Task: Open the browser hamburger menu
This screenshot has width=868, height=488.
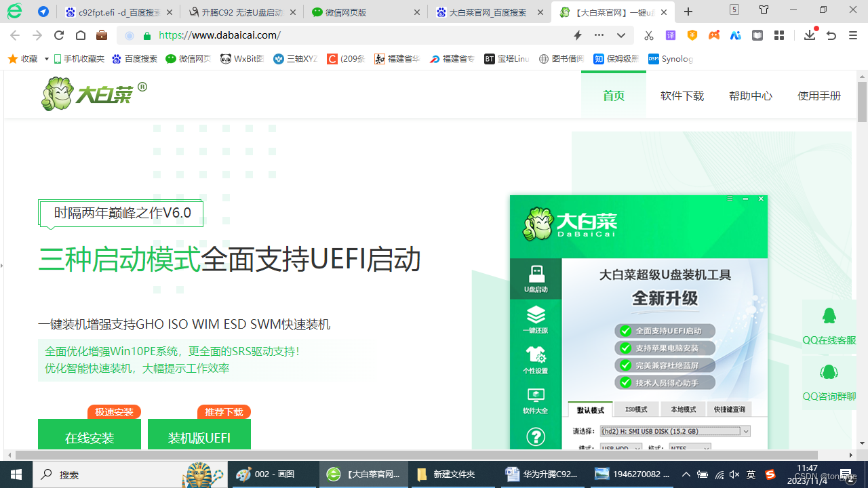Action: click(853, 35)
